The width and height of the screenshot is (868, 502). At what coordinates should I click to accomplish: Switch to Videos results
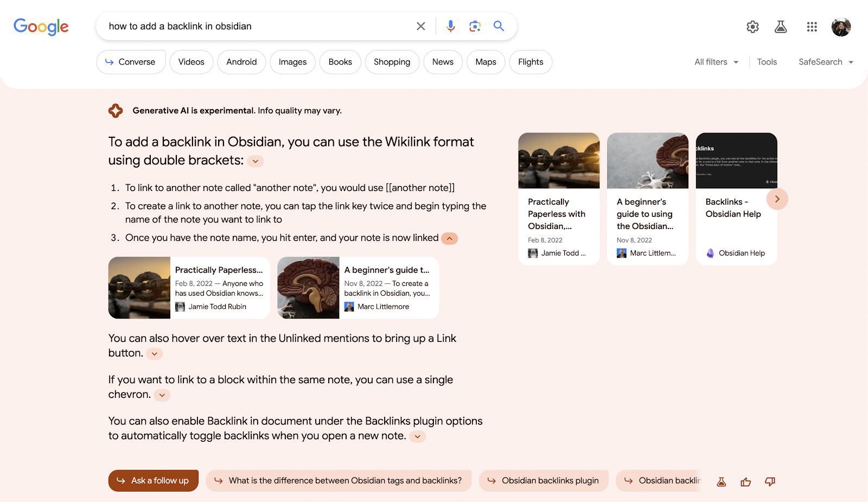click(192, 62)
